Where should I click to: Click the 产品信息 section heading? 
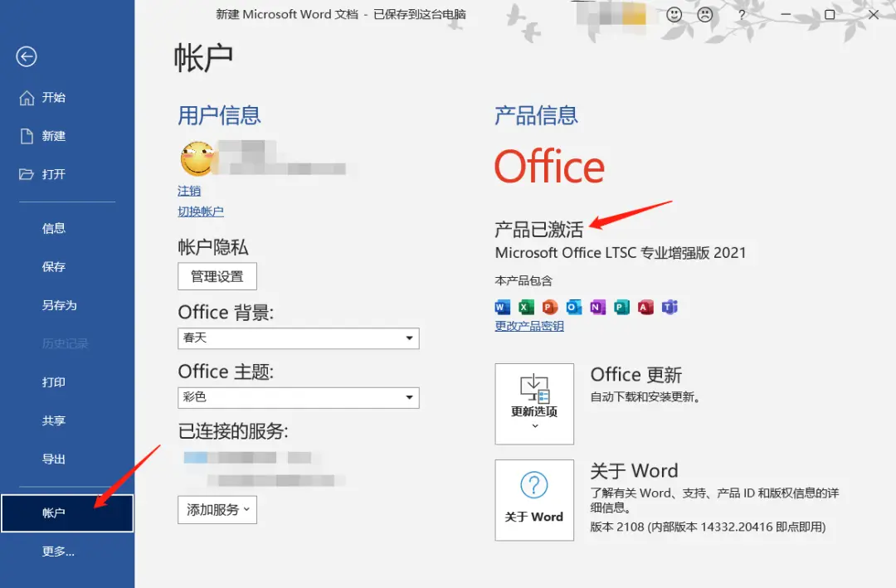pyautogui.click(x=536, y=115)
